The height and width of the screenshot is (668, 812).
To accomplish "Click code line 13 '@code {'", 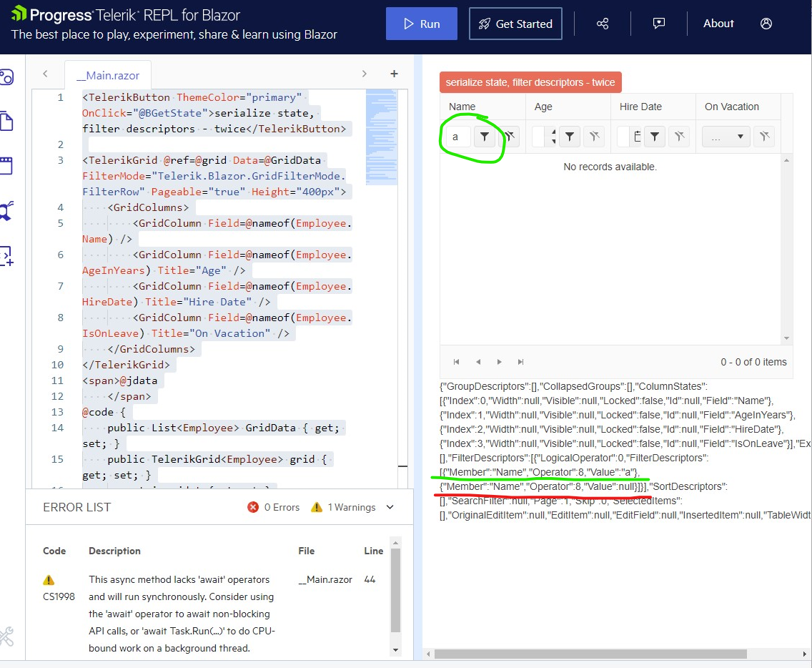I will point(104,412).
